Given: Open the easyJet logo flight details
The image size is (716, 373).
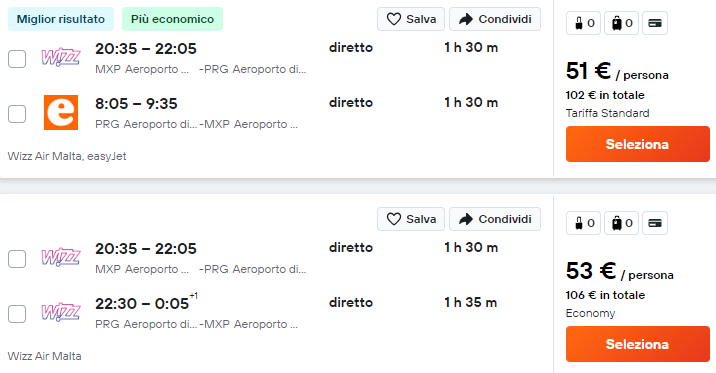Looking at the screenshot, I should 61,113.
